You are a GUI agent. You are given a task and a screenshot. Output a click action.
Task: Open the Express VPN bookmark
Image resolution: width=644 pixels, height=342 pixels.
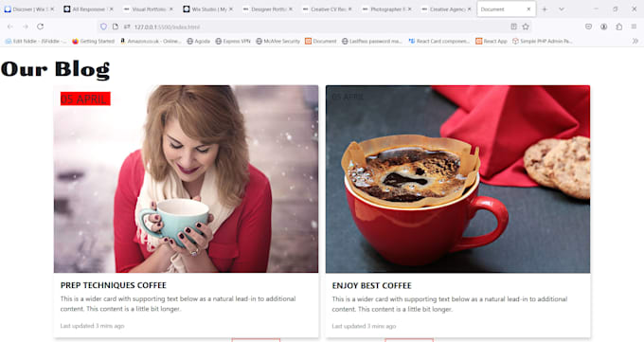[x=233, y=41]
